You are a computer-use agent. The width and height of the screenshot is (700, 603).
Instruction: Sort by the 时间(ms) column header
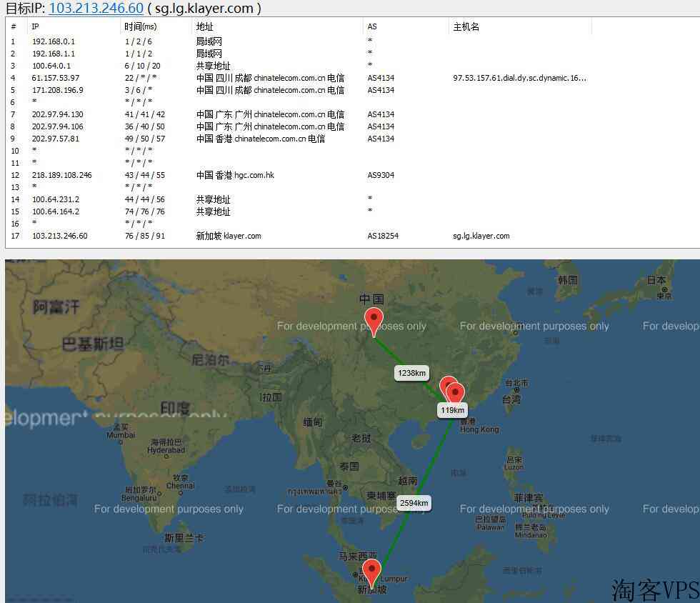point(140,26)
